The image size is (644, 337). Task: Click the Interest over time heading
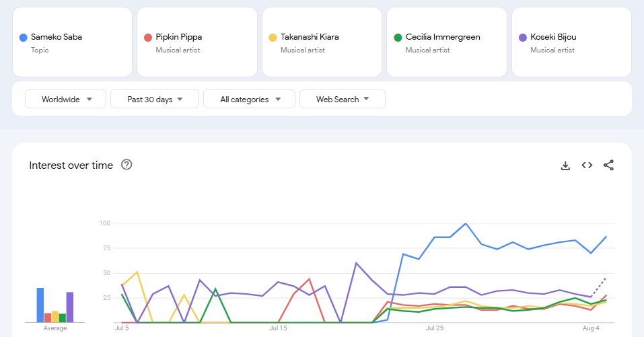pyautogui.click(x=71, y=165)
